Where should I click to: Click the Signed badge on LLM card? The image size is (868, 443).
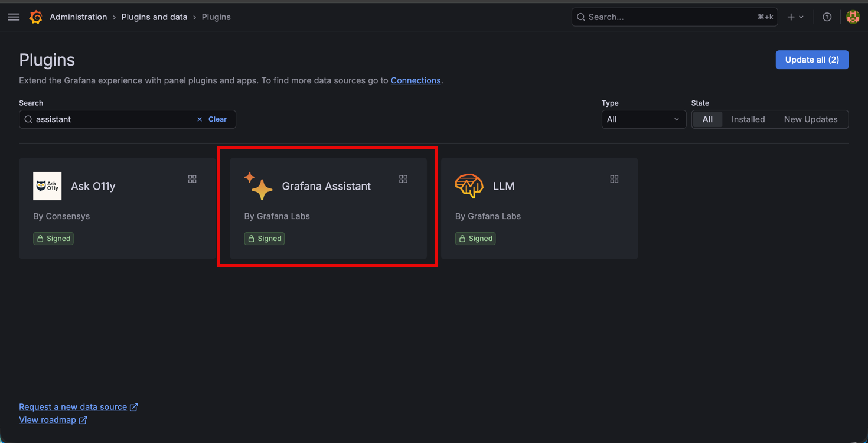coord(475,239)
